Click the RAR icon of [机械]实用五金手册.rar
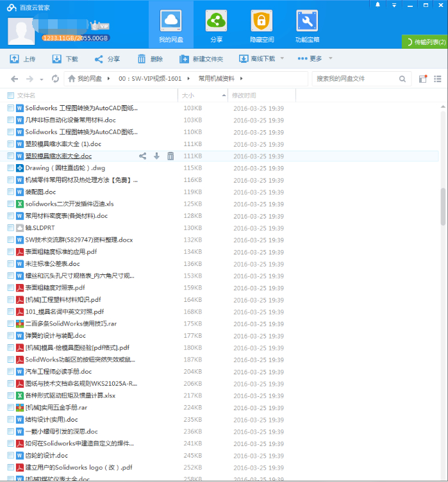The image size is (448, 482). [x=20, y=408]
